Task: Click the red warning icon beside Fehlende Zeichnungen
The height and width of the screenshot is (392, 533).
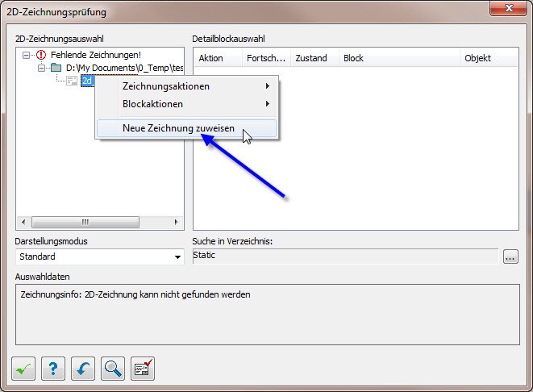Action: click(41, 55)
